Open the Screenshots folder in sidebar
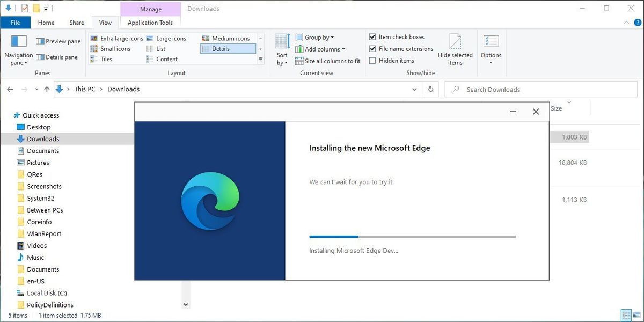This screenshot has height=322, width=644. (x=44, y=186)
